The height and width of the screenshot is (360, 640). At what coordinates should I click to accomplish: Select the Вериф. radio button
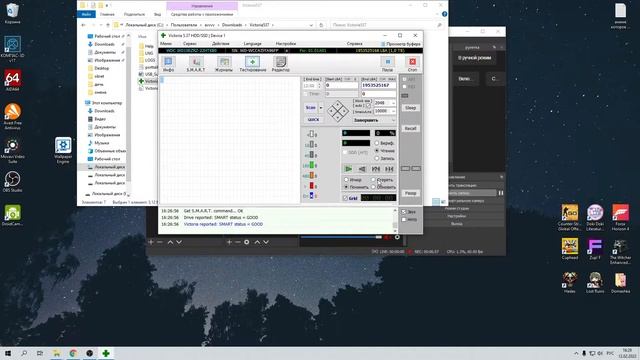(377, 143)
